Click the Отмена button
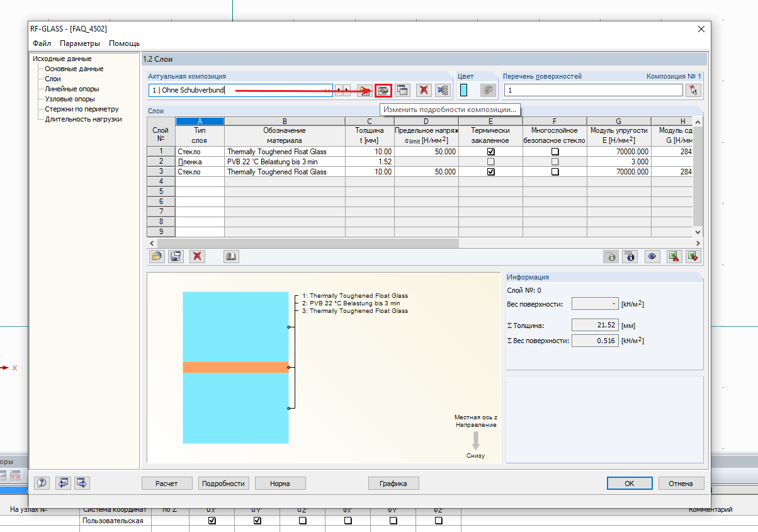The height and width of the screenshot is (532, 758). (x=681, y=484)
